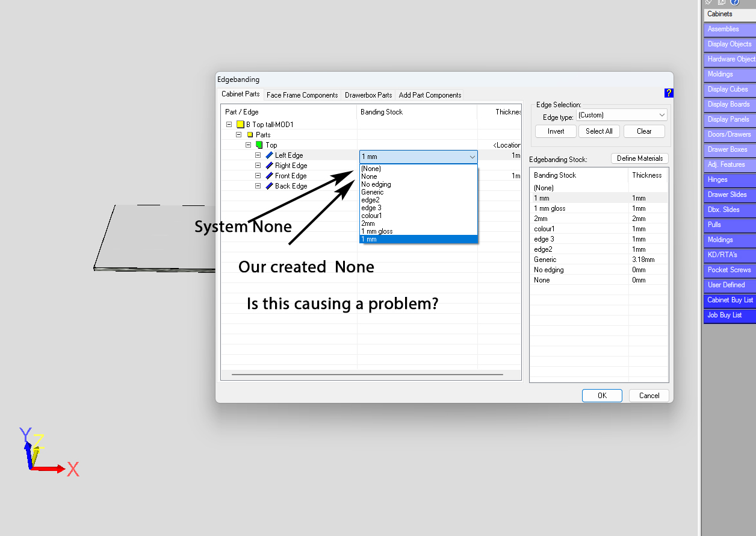This screenshot has width=756, height=536.
Task: Click the green Top part icon
Action: click(x=259, y=145)
